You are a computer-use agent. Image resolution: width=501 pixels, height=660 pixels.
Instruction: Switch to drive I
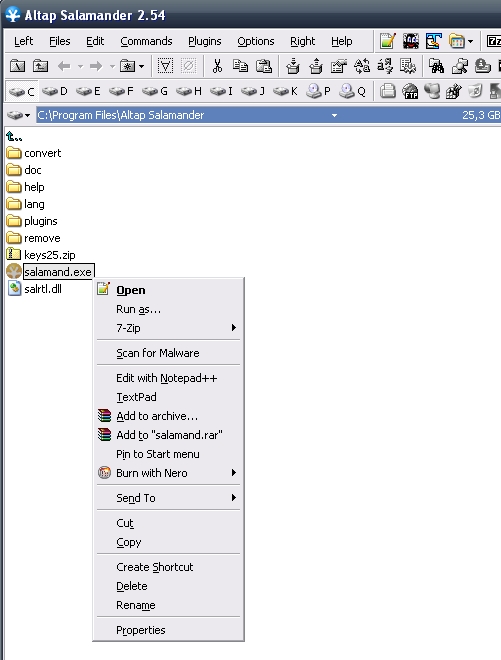click(x=221, y=91)
